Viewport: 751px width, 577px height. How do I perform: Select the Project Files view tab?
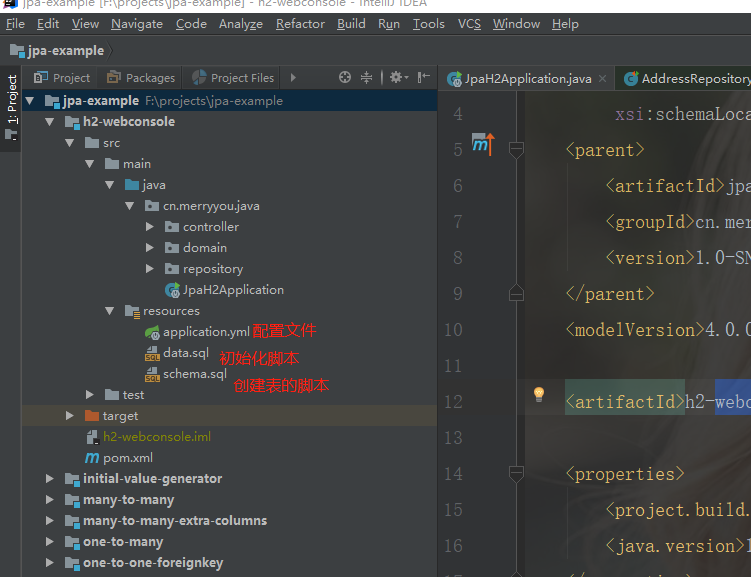coord(233,78)
